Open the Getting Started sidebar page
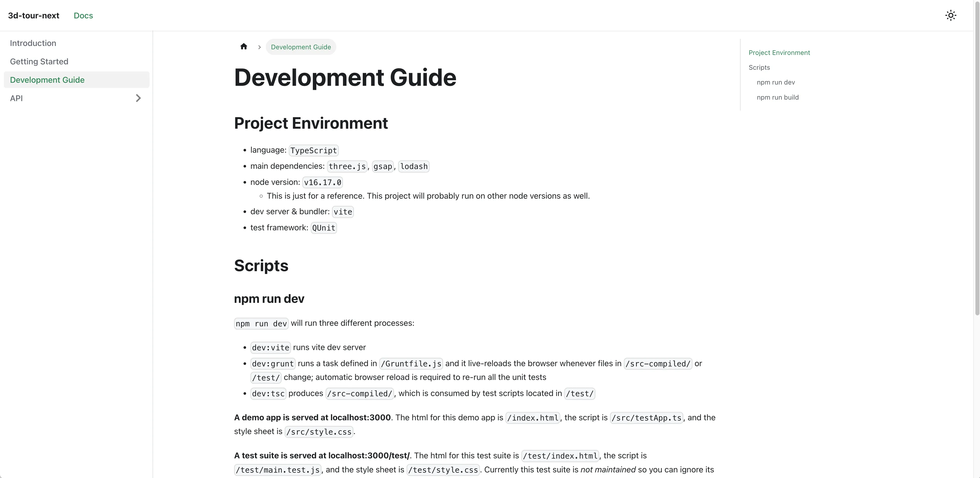 [x=39, y=62]
